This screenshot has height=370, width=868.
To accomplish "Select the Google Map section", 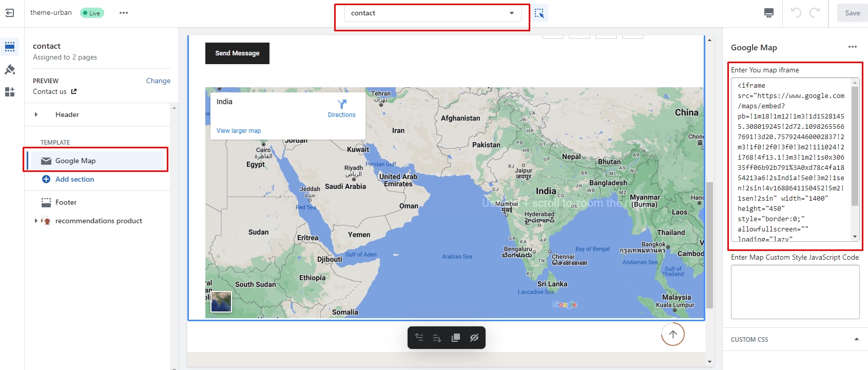I will pyautogui.click(x=97, y=161).
